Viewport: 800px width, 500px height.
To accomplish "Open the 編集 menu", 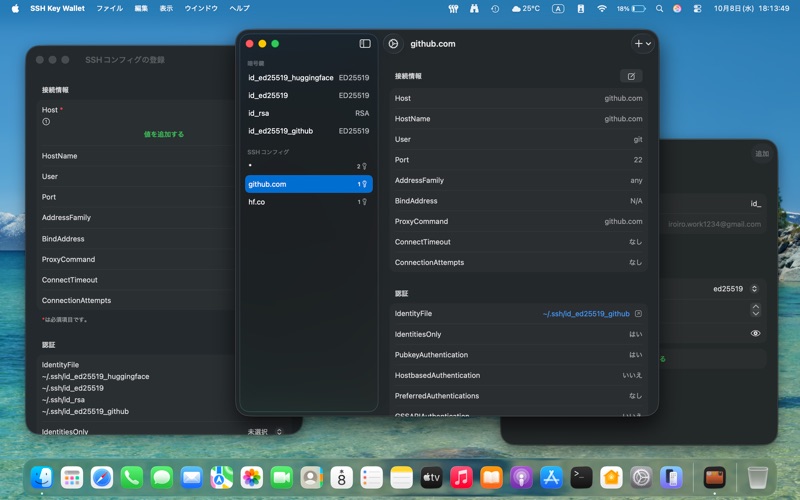I will tap(141, 8).
